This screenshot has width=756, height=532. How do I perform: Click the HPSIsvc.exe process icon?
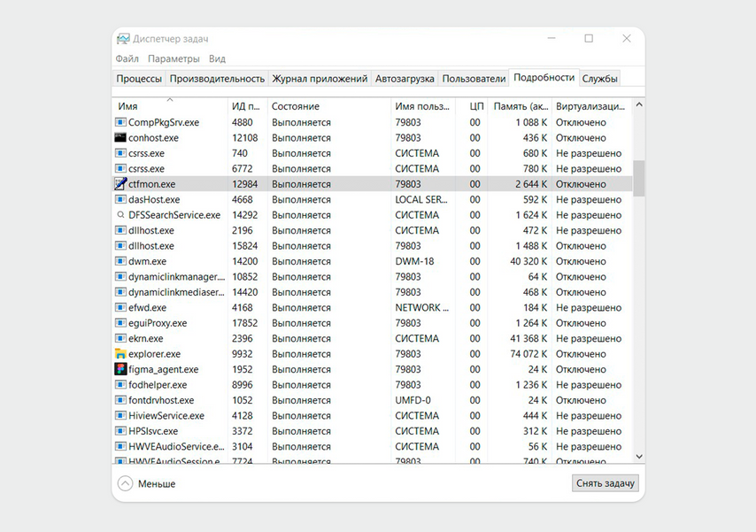[120, 431]
